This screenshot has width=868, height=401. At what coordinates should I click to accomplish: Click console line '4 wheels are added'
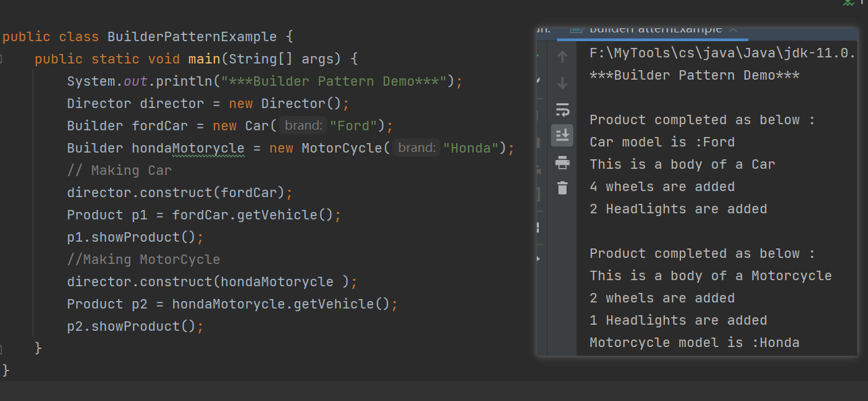tap(662, 186)
